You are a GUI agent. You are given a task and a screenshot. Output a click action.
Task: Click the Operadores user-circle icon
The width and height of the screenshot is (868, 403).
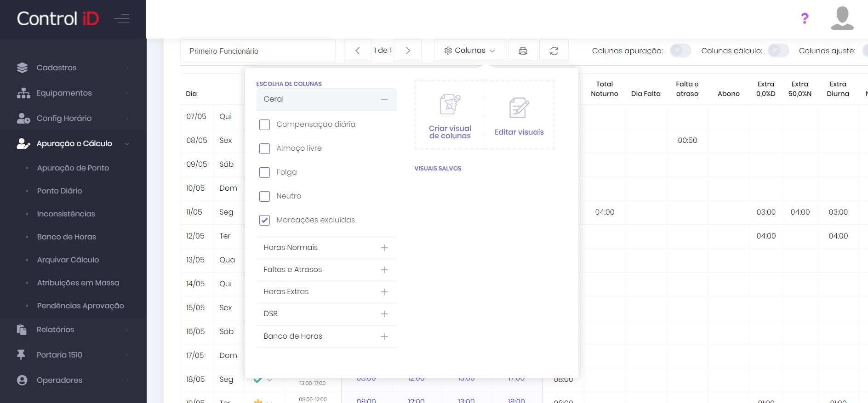point(22,380)
